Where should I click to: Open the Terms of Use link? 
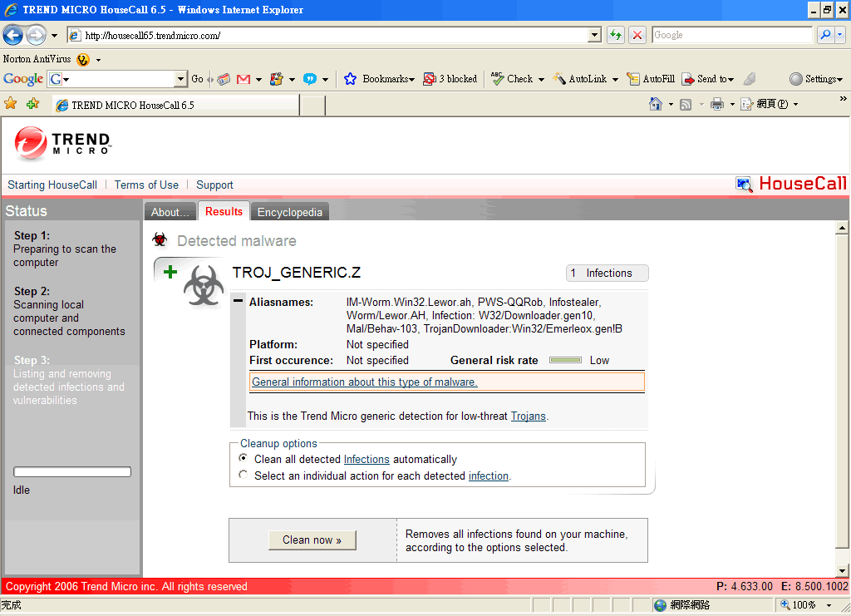pos(146,185)
